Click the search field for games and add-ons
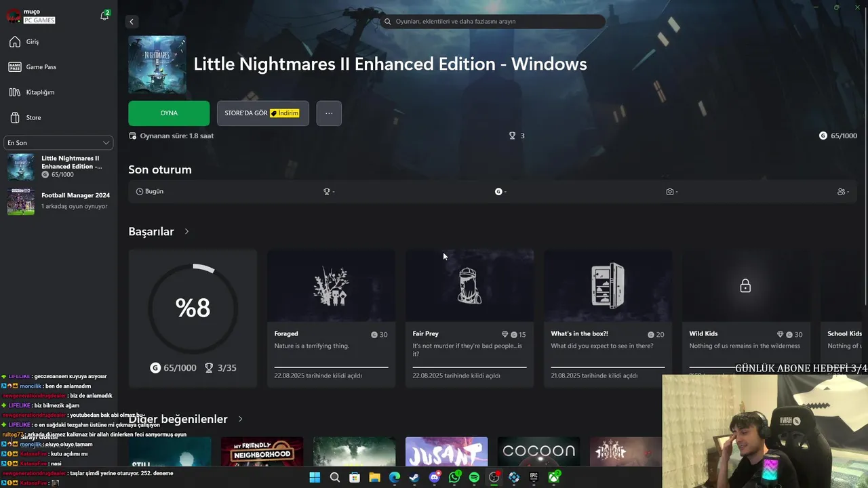868x488 pixels. tap(493, 22)
